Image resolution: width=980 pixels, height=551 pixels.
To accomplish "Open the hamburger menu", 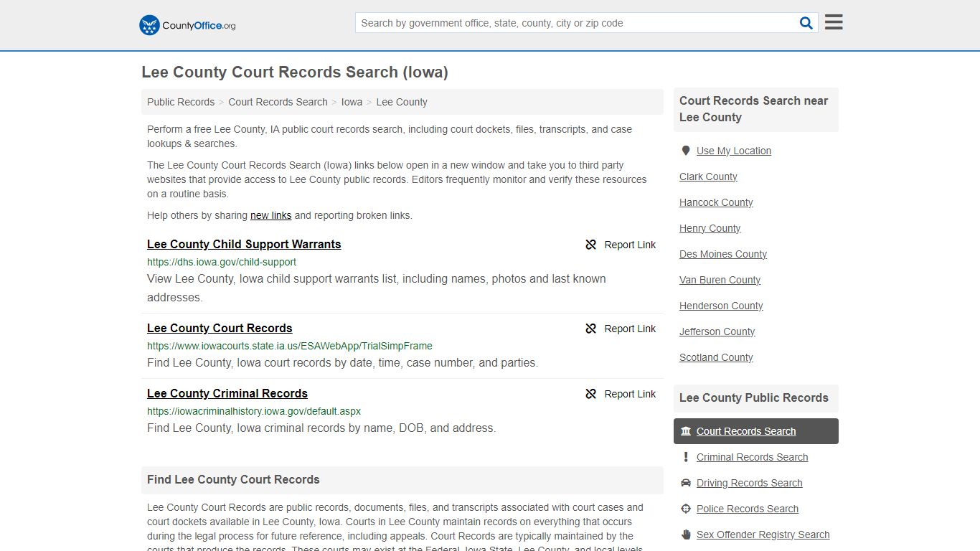I will [834, 22].
